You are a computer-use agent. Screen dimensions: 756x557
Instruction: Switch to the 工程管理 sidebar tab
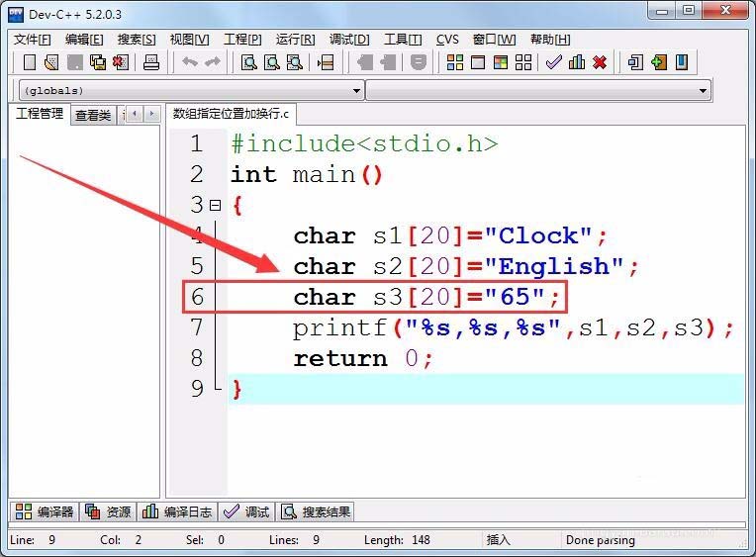coord(40,114)
